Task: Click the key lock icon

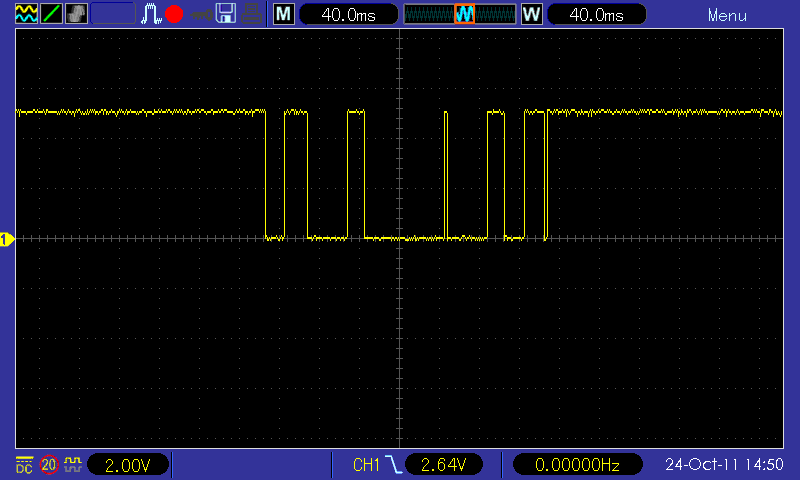Action: (201, 15)
